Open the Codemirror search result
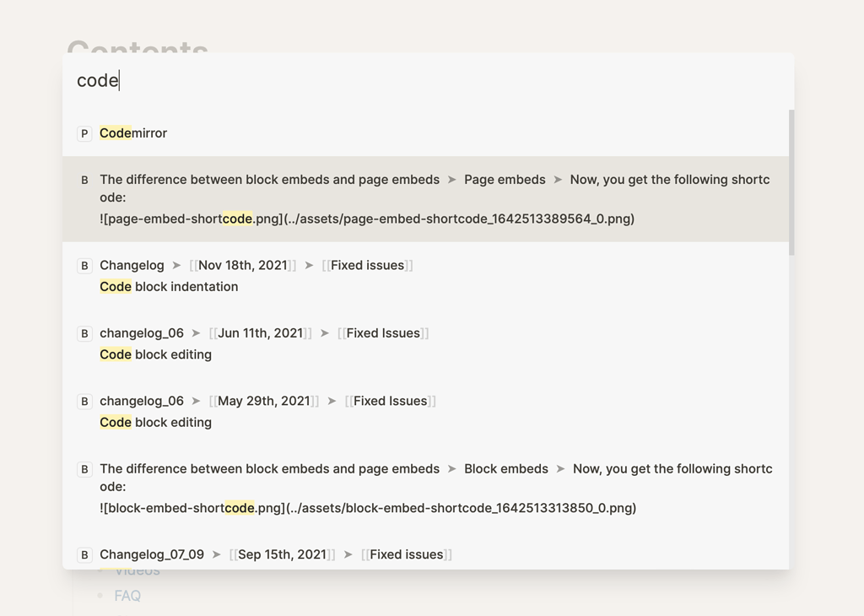 [x=132, y=133]
